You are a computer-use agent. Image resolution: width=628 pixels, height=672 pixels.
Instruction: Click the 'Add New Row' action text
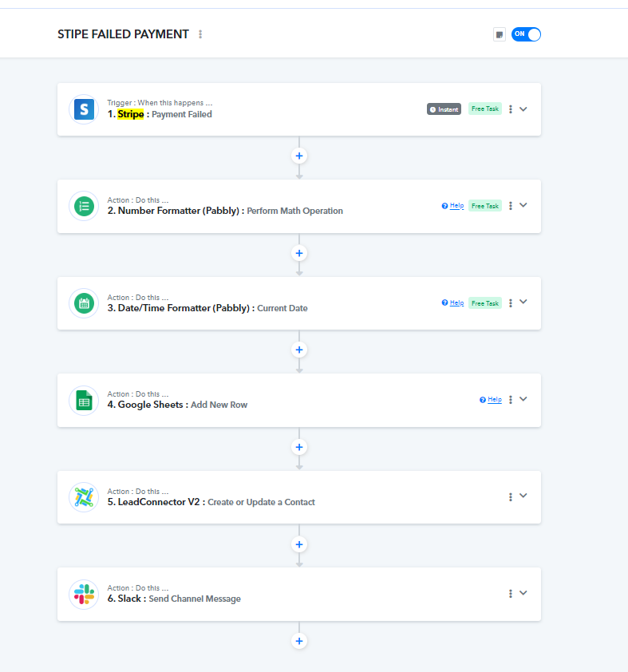coord(219,405)
